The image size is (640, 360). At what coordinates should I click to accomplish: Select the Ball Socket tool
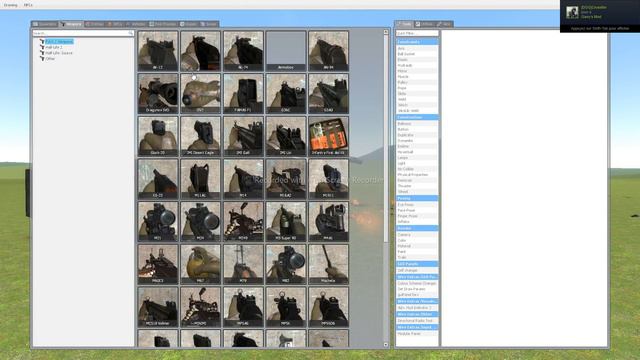point(417,54)
